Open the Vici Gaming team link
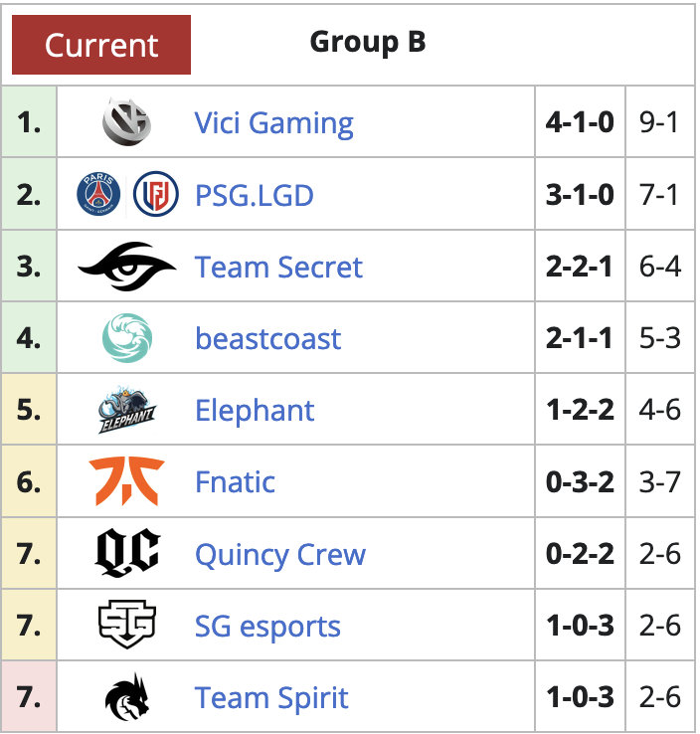Viewport: 700px width, 734px height. pos(273,123)
